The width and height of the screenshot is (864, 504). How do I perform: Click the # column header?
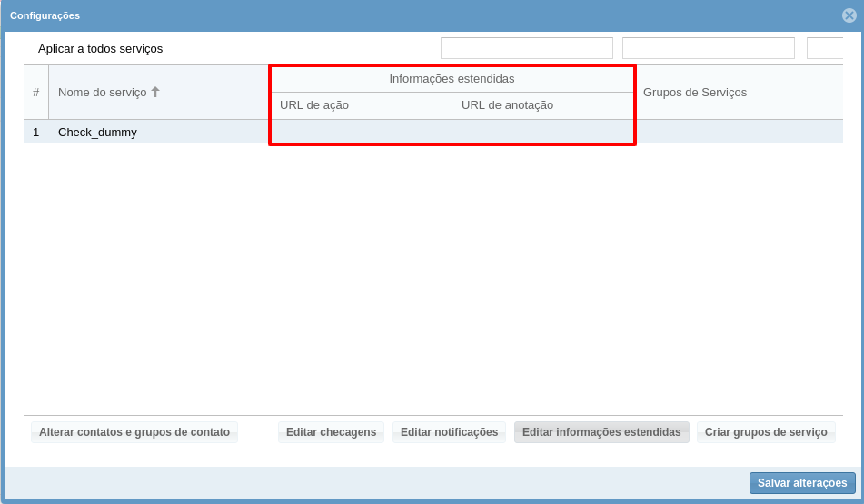(35, 93)
